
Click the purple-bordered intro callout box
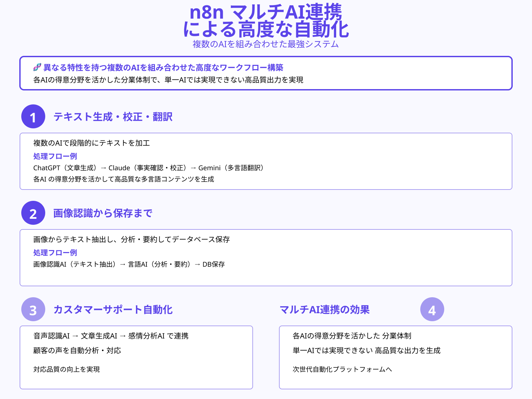(x=266, y=72)
